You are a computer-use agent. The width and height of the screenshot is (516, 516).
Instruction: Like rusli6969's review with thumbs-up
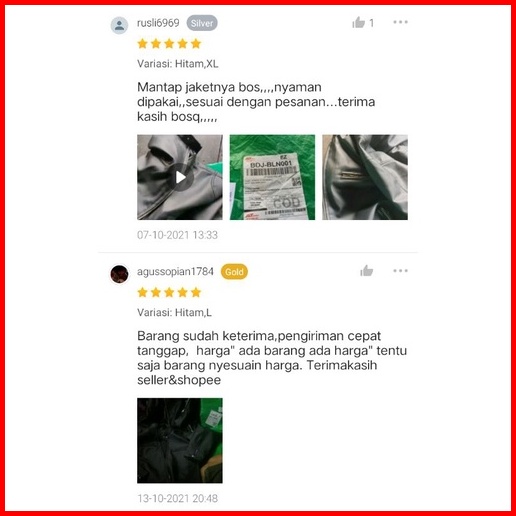tap(359, 22)
